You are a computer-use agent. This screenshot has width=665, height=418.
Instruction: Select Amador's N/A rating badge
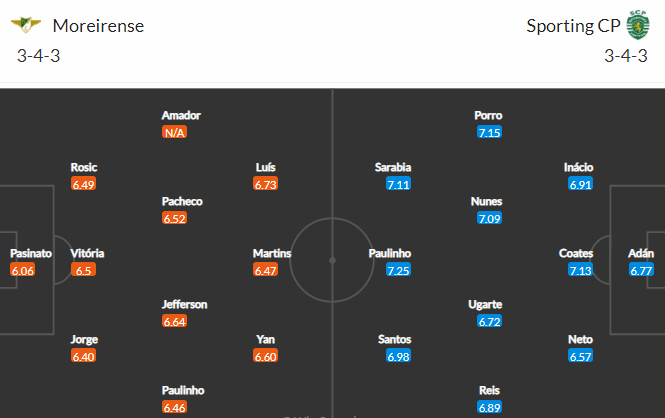(174, 132)
